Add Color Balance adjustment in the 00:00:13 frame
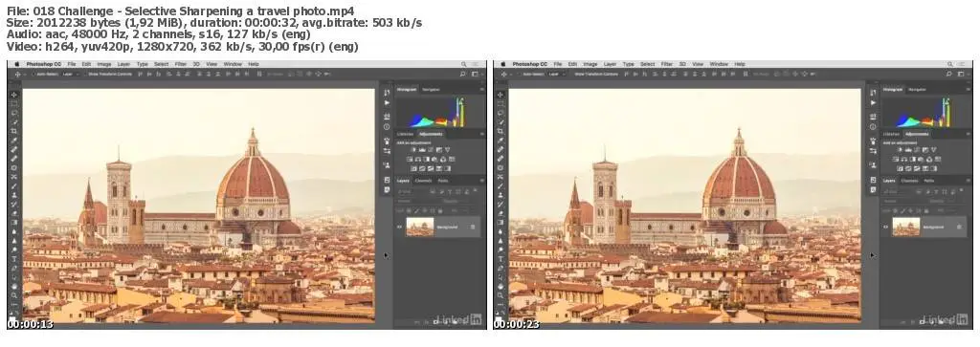 [418, 159]
